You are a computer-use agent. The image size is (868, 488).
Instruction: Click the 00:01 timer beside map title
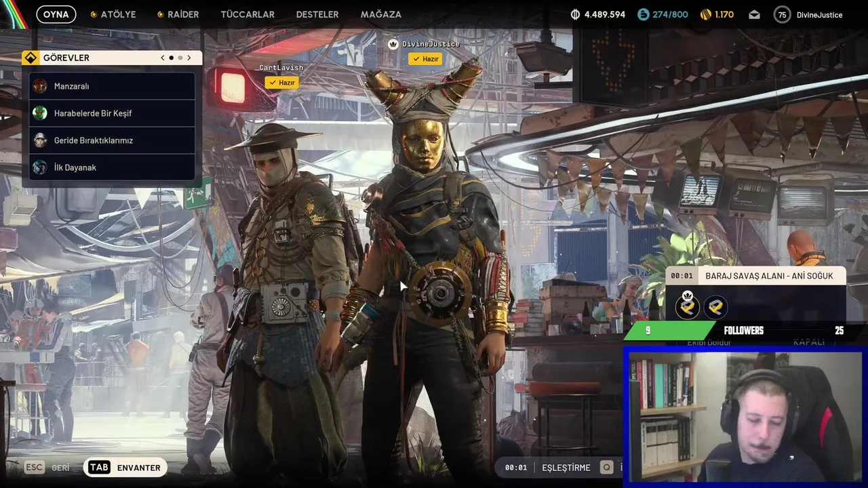pyautogui.click(x=682, y=276)
